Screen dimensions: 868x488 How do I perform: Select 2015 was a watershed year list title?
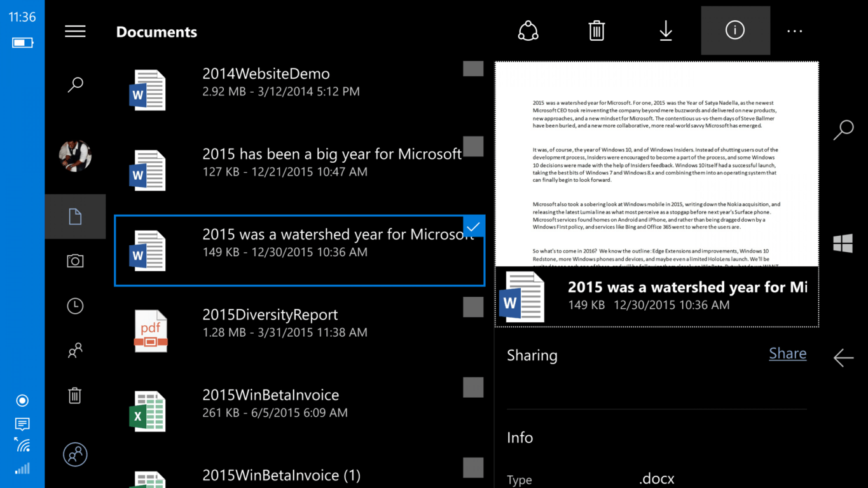click(x=338, y=234)
